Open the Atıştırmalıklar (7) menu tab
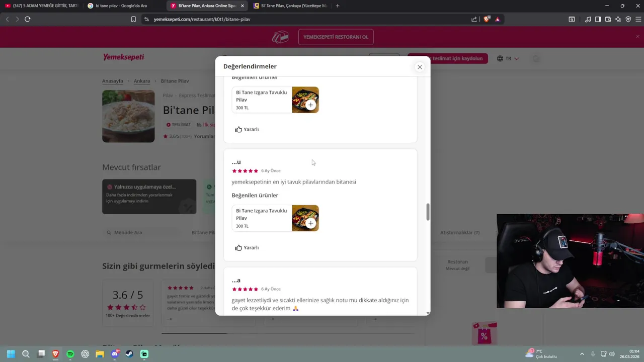Viewport: 644px width, 362px height. [x=460, y=233]
